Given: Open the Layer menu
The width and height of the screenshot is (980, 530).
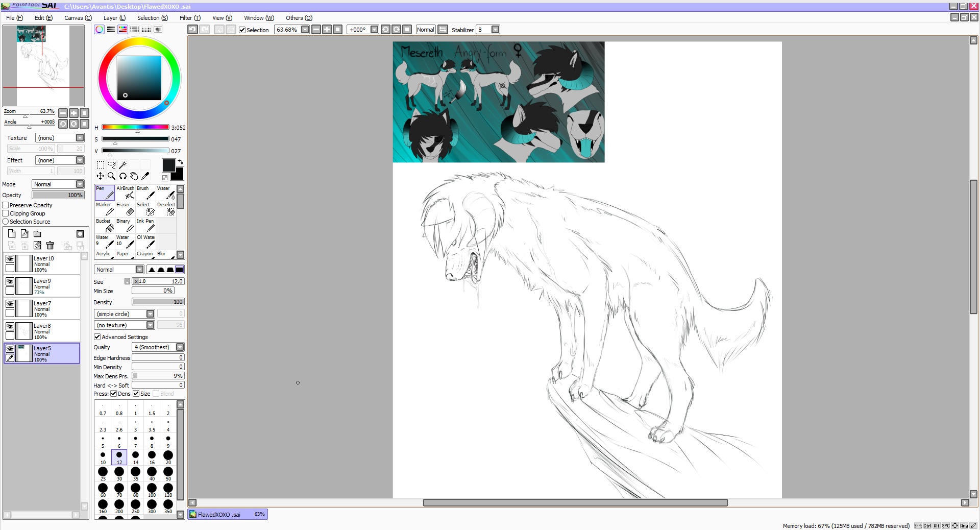Looking at the screenshot, I should pos(114,18).
